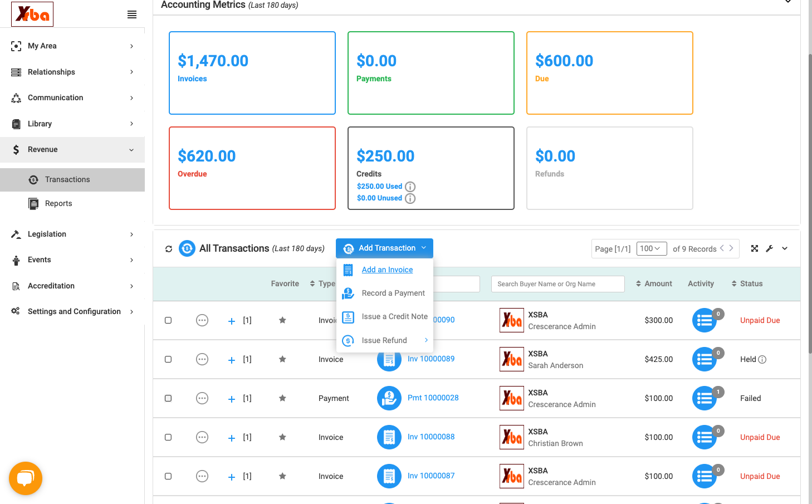This screenshot has width=812, height=504.
Task: Expand the Settings and Configuration section
Action: (x=72, y=311)
